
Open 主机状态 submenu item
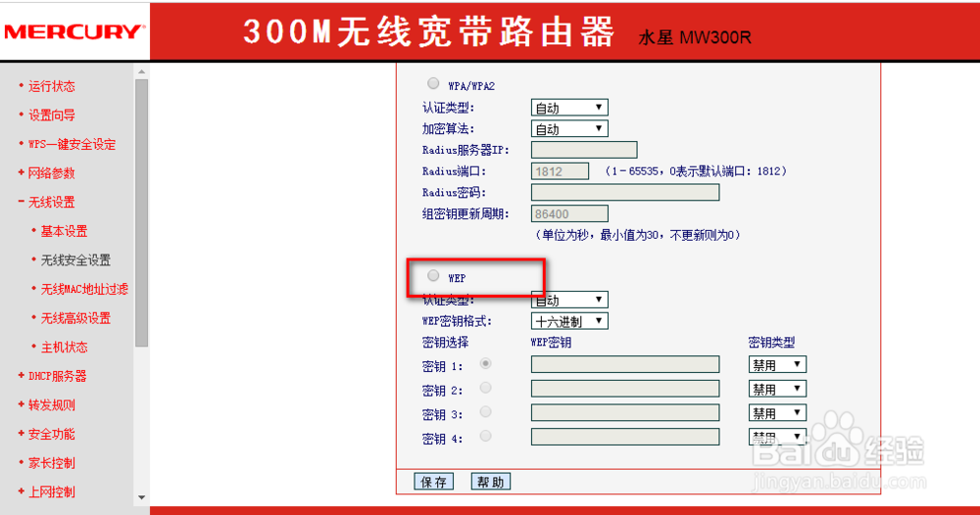click(64, 347)
